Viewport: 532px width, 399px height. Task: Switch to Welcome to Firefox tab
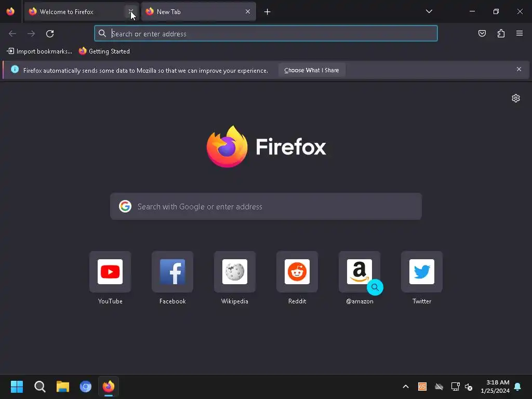(82, 11)
